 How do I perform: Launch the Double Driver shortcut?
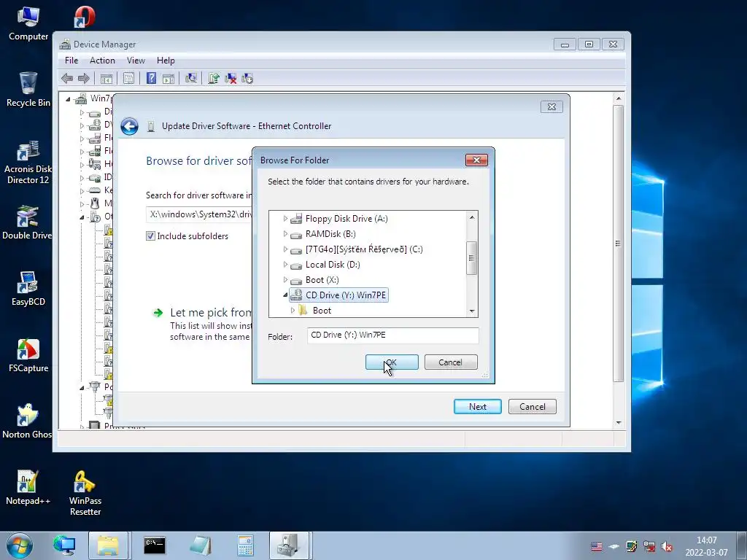pyautogui.click(x=27, y=222)
